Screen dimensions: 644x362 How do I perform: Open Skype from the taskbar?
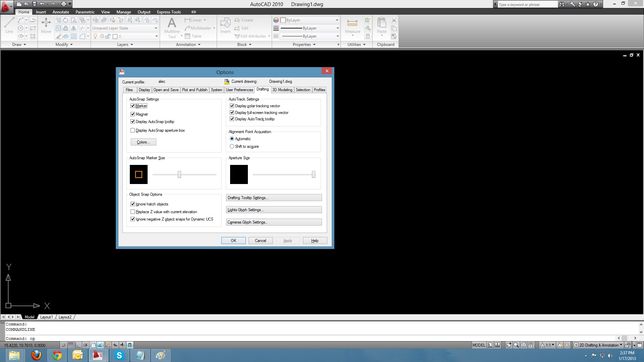click(x=119, y=355)
